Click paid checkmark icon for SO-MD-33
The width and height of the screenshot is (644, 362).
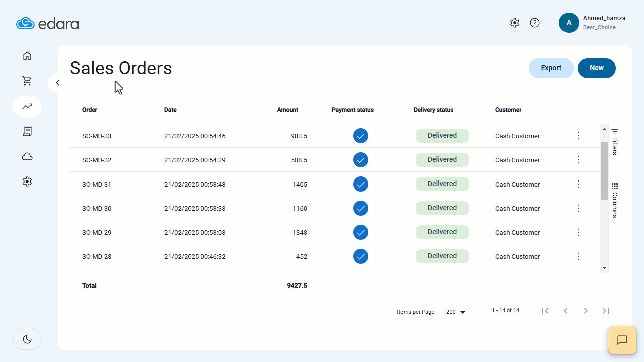click(x=361, y=136)
